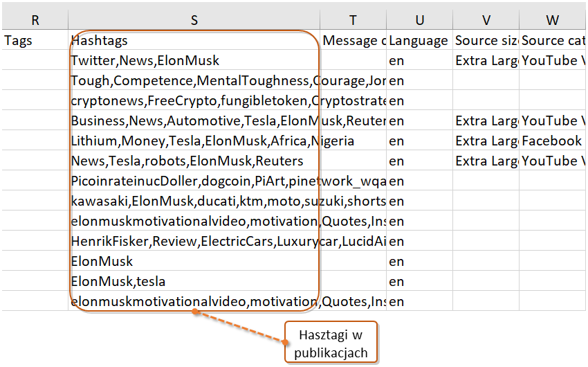Select column S header
The width and height of the screenshot is (588, 367).
click(x=194, y=20)
